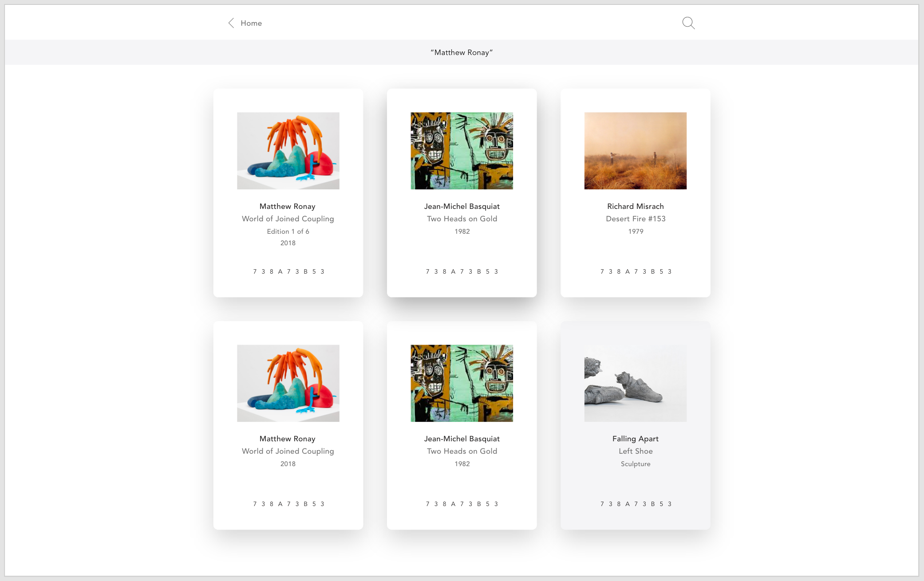Open the Left Shoe sculpture thumbnail
Screen dimensions: 924x581
635,383
